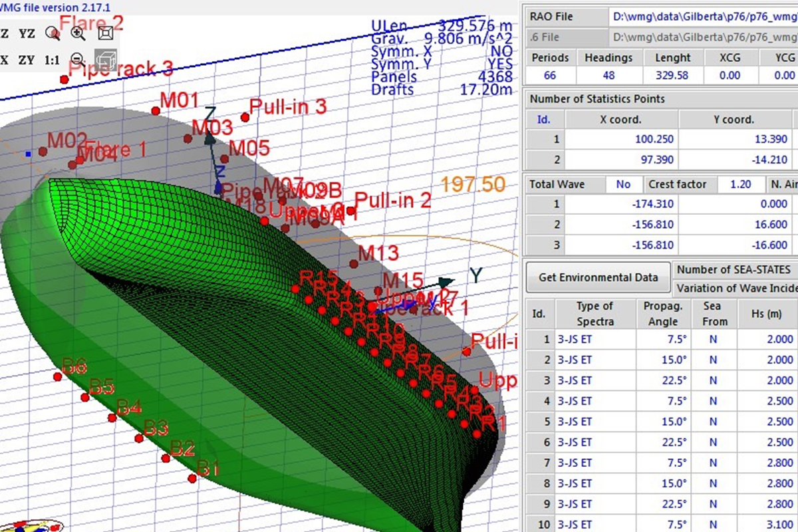The image size is (798, 532).
Task: Click the M13 point on the hull
Action: coord(354,264)
